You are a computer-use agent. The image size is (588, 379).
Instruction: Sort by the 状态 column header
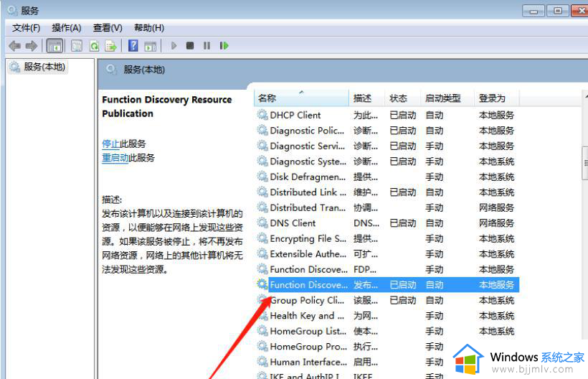coord(402,98)
